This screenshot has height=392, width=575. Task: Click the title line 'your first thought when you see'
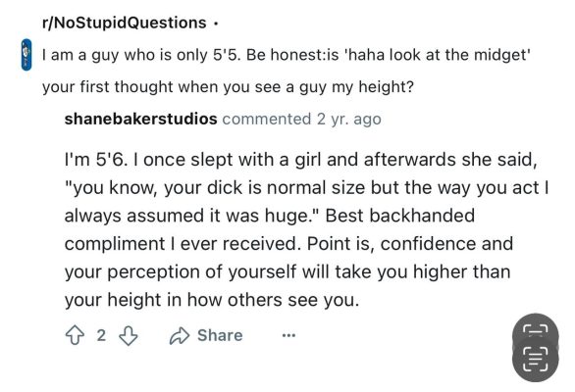(228, 87)
